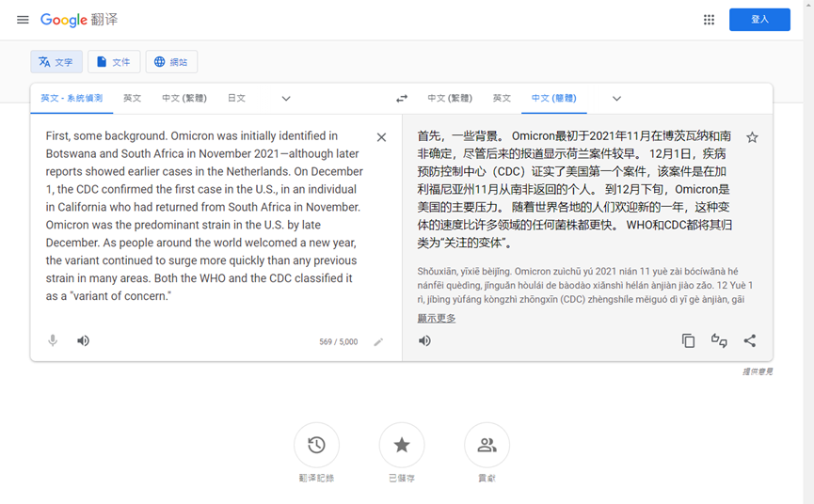
Task: Open the Google apps grid
Action: pyautogui.click(x=709, y=20)
